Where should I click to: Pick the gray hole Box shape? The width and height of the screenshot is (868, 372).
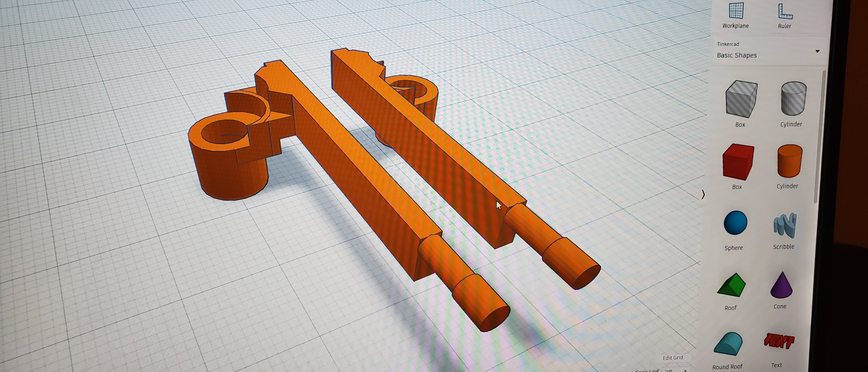741,104
